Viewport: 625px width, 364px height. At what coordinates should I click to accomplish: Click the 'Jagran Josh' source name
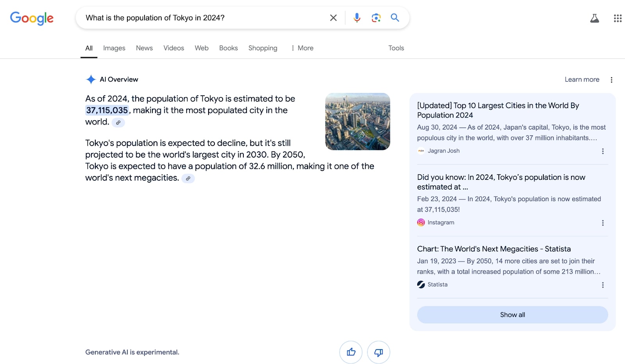click(443, 151)
